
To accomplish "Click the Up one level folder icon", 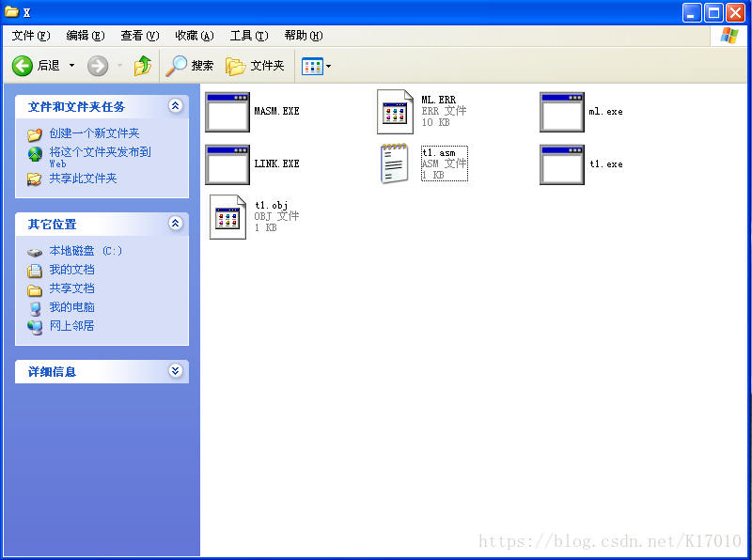I will click(143, 66).
